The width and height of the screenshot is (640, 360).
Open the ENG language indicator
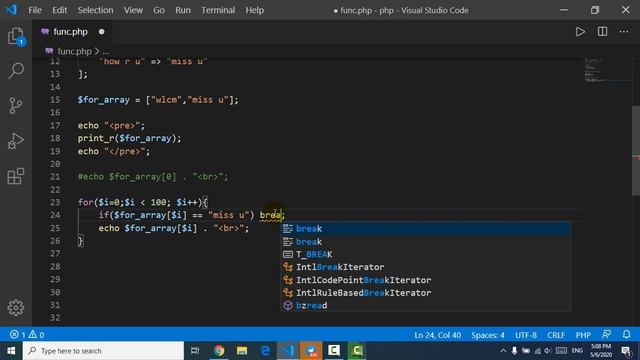577,351
